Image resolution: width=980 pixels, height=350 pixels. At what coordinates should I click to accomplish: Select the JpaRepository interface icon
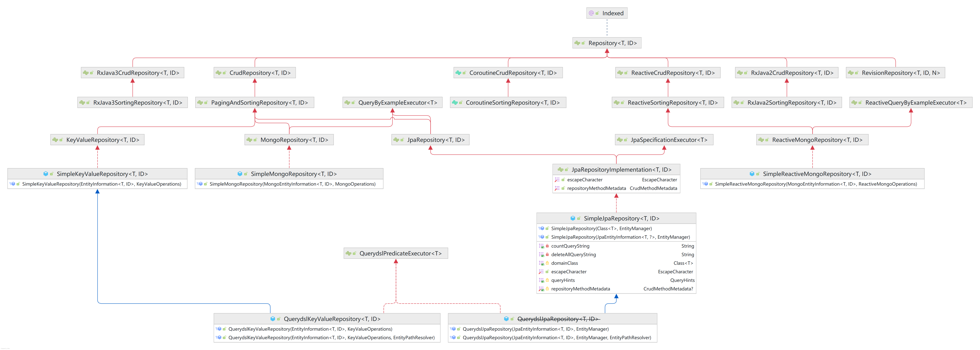[396, 140]
